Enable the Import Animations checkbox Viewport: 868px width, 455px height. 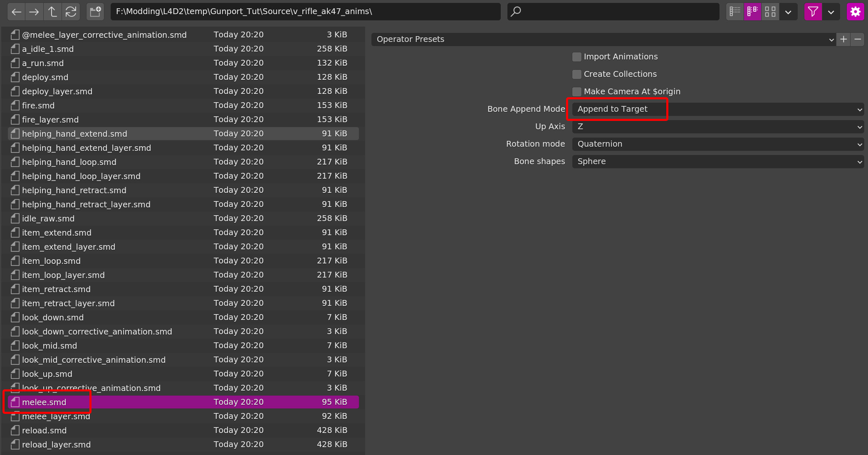576,57
